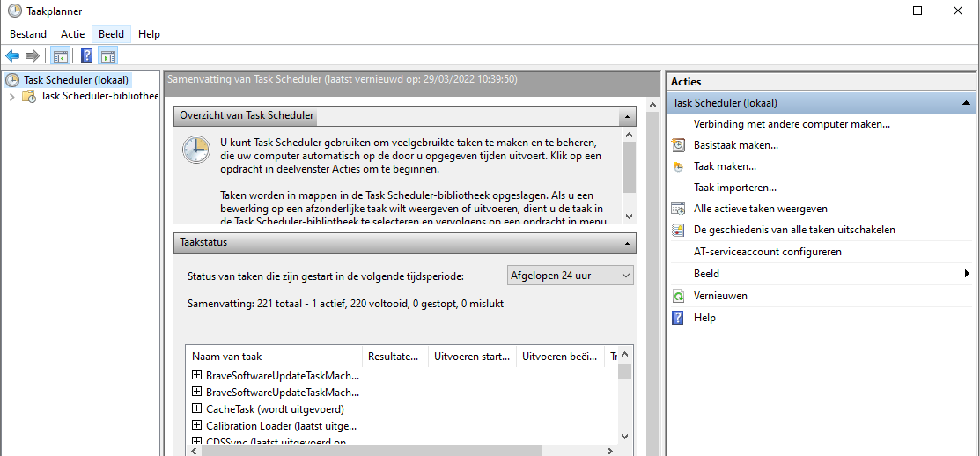Image resolution: width=980 pixels, height=456 pixels.
Task: Click the blue Back arrow toolbar icon
Action: (x=11, y=56)
